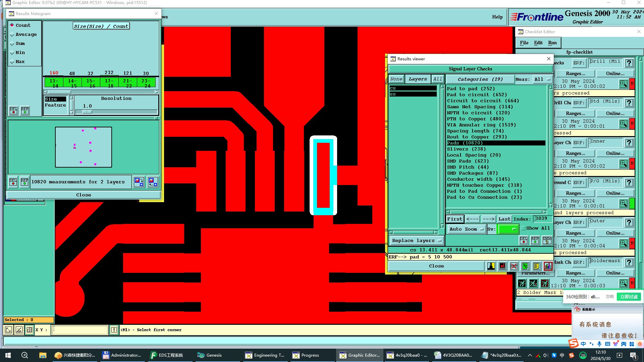The width and height of the screenshot is (644, 362).
Task: Toggle the red status indicator for Drill check
Action: tap(632, 84)
